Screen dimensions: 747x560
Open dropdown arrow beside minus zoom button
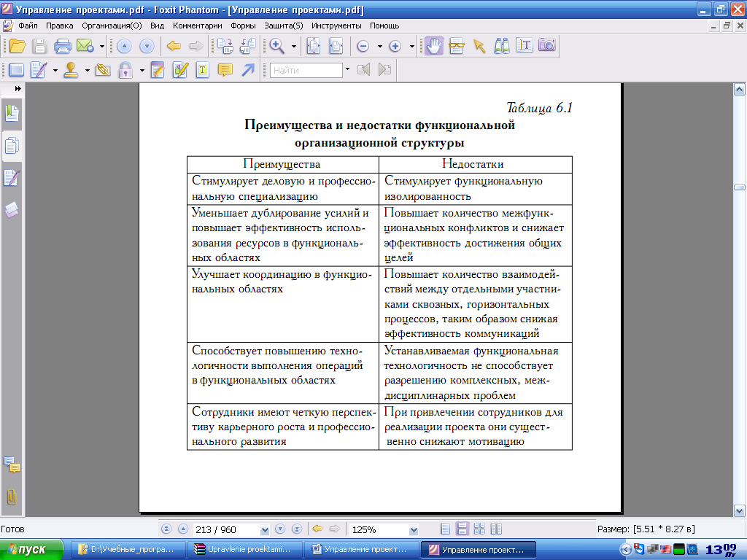(379, 46)
